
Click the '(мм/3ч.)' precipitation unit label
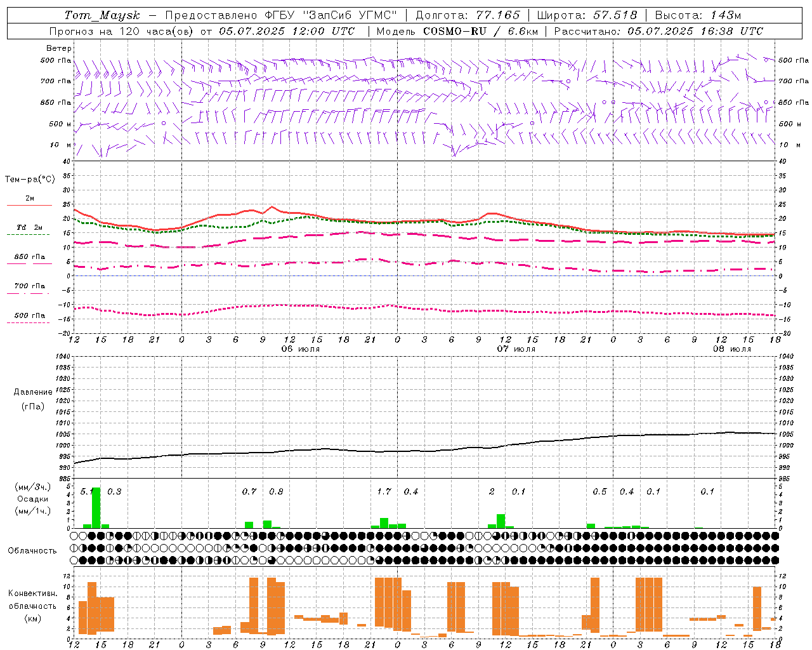[x=33, y=487]
